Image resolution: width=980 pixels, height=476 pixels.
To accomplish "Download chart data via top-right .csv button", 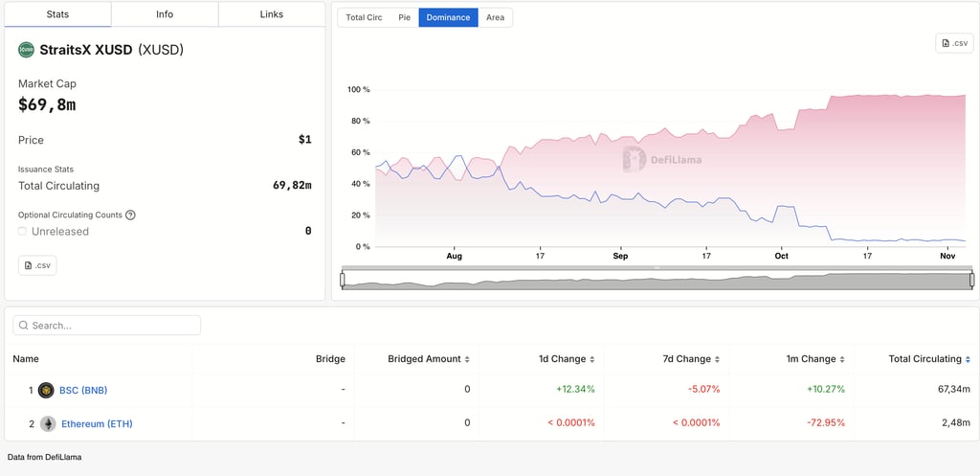I will click(x=954, y=43).
